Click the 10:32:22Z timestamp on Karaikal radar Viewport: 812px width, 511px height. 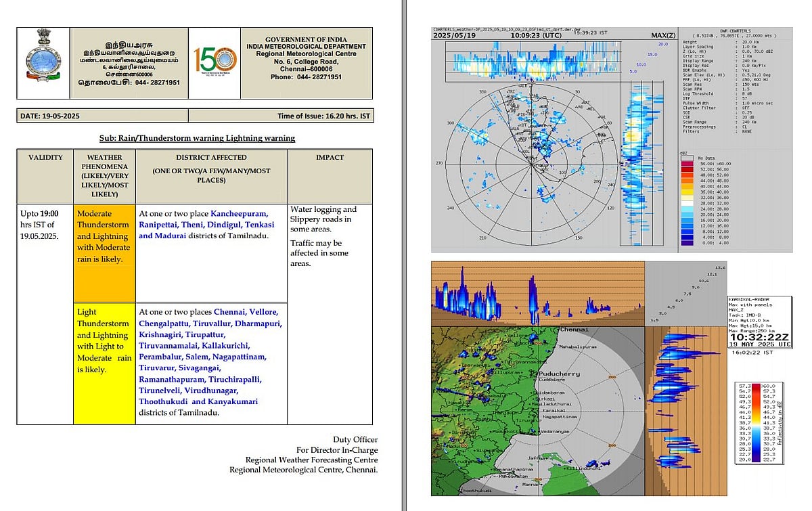pos(759,336)
